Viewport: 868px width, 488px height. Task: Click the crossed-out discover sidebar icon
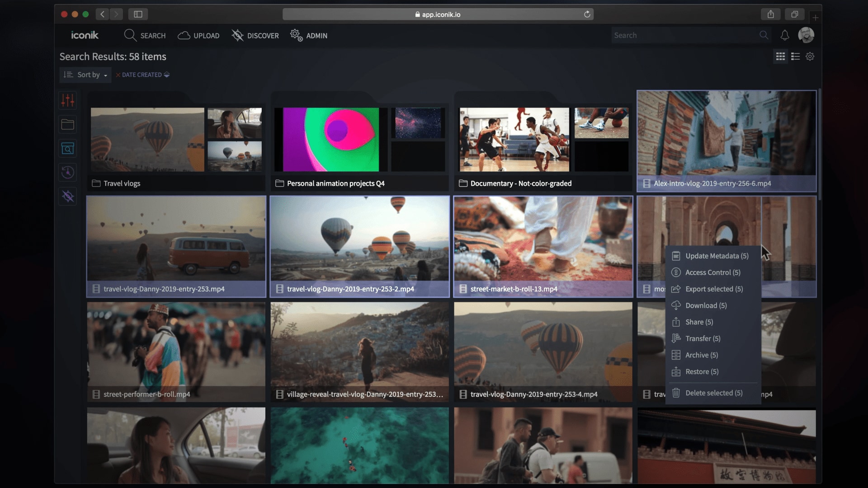pos(68,196)
